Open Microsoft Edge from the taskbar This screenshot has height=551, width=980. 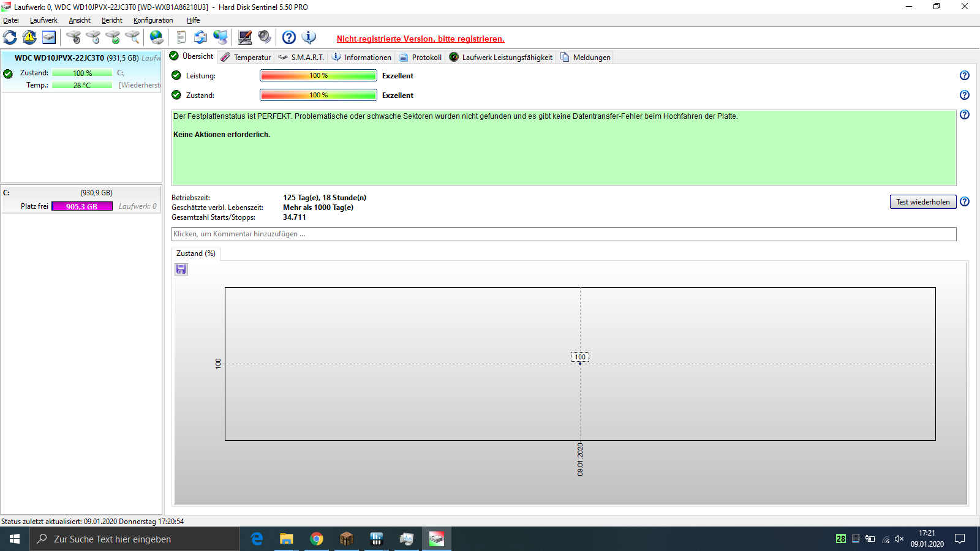pos(257,539)
